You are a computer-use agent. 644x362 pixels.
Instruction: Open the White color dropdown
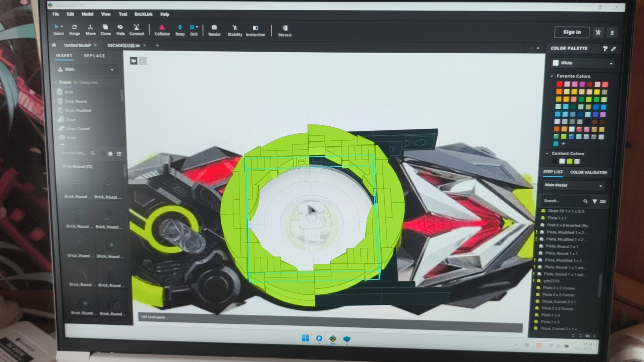[583, 63]
